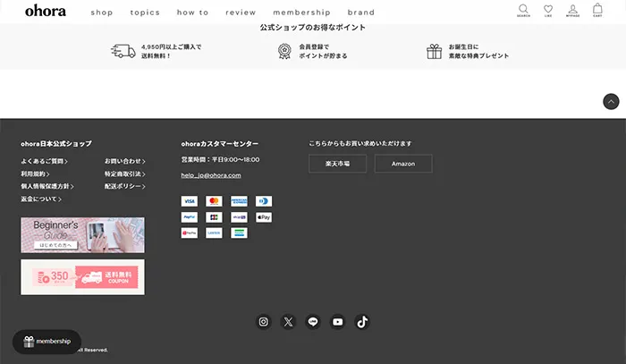Open the search magnifier icon in the header
This screenshot has height=364, width=626.
point(523,10)
